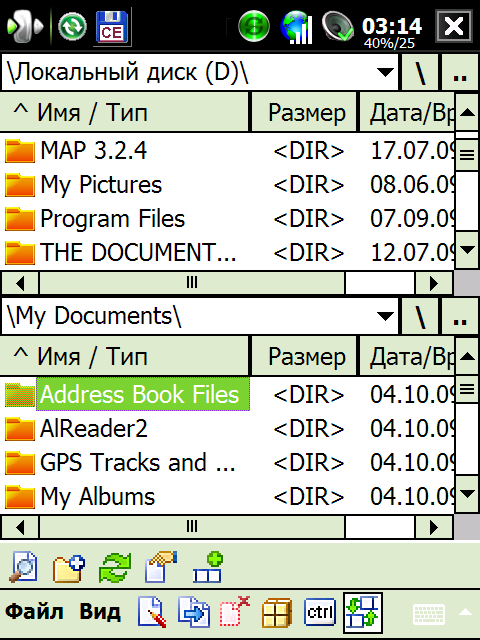Click the edit file pencil icon

tap(152, 611)
